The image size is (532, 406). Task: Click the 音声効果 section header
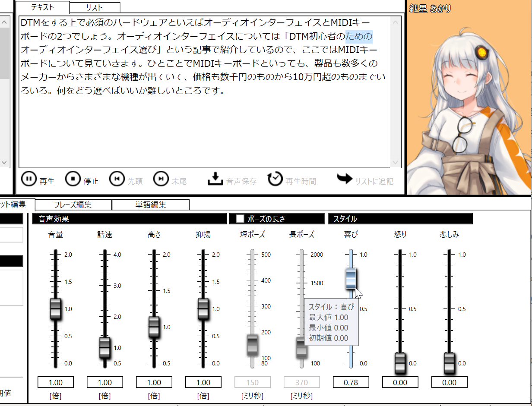130,219
